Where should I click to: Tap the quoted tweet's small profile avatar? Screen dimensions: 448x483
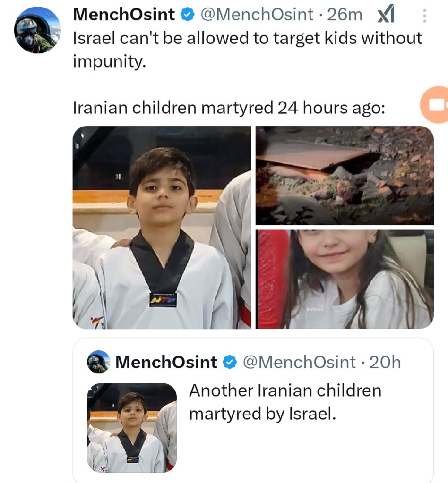point(98,362)
